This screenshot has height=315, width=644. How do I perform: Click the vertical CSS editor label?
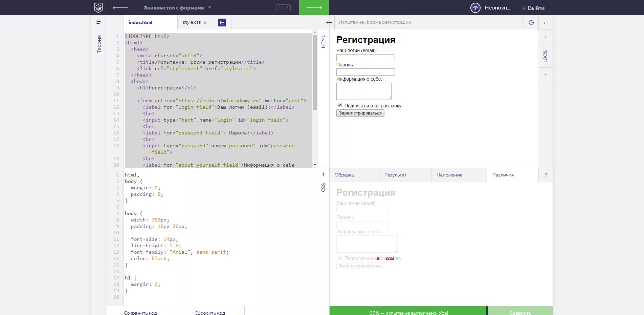click(323, 188)
